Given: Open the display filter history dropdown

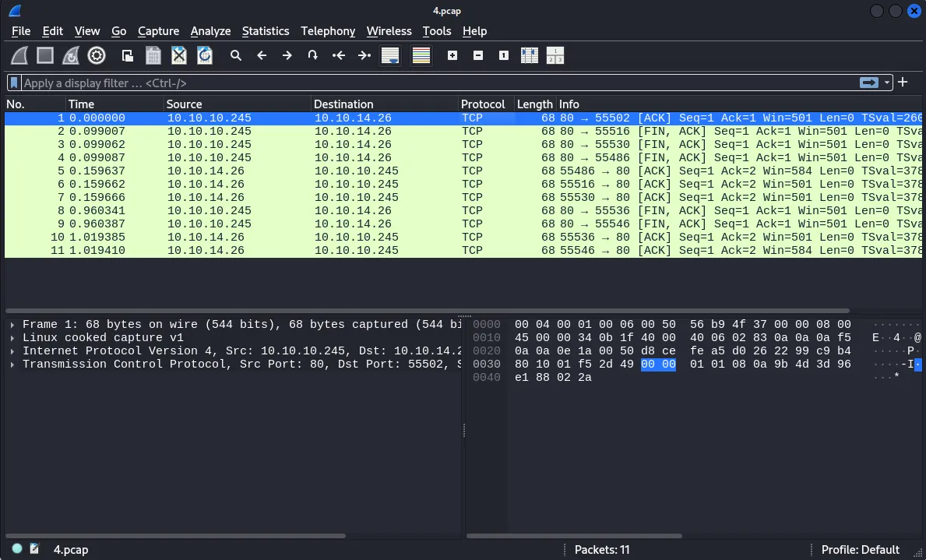Looking at the screenshot, I should point(887,83).
